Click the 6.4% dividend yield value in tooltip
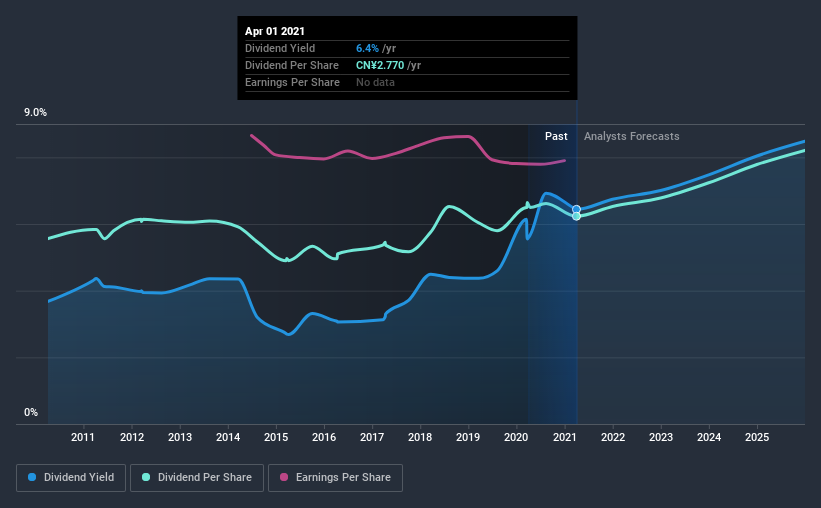This screenshot has height=508, width=821. coord(367,48)
